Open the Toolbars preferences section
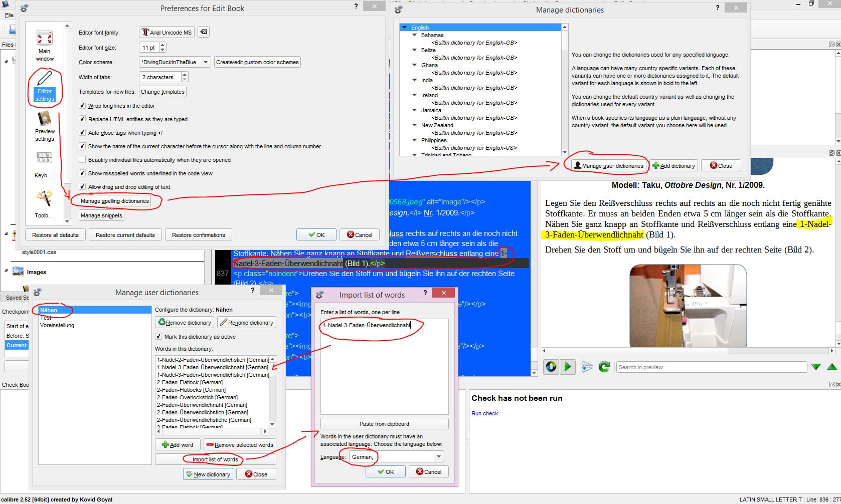 coord(45,204)
